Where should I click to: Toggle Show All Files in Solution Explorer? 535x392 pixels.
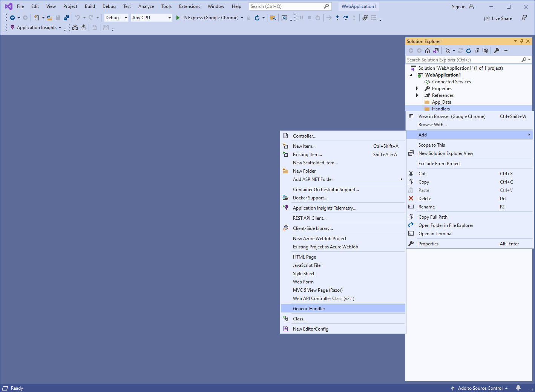pos(485,51)
